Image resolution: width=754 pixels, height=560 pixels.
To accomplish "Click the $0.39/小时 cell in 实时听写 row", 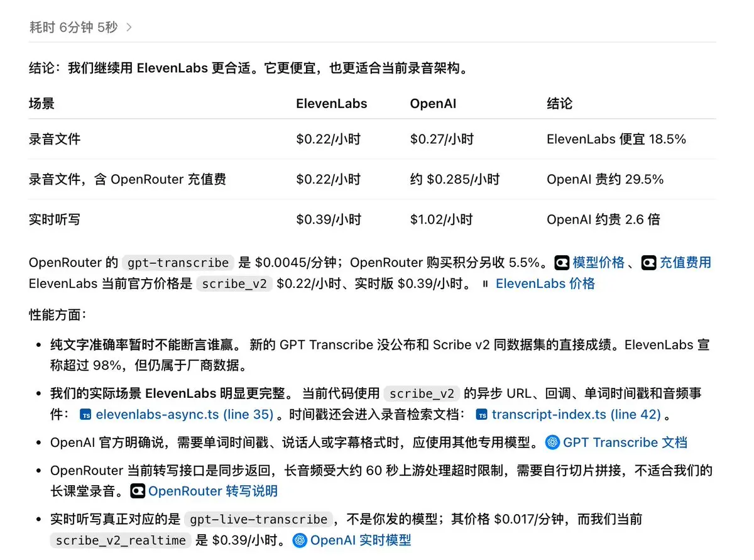I will [329, 219].
